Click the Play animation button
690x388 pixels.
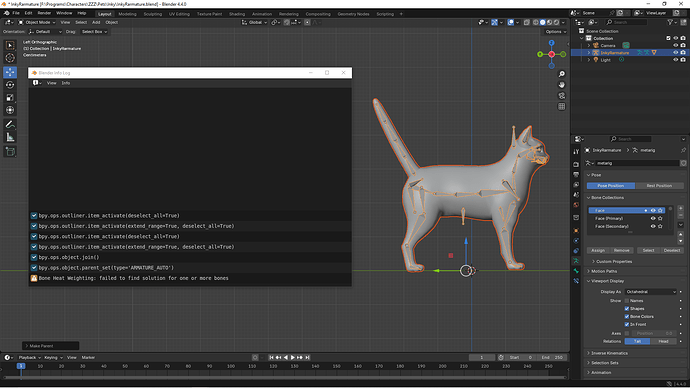pos(293,358)
